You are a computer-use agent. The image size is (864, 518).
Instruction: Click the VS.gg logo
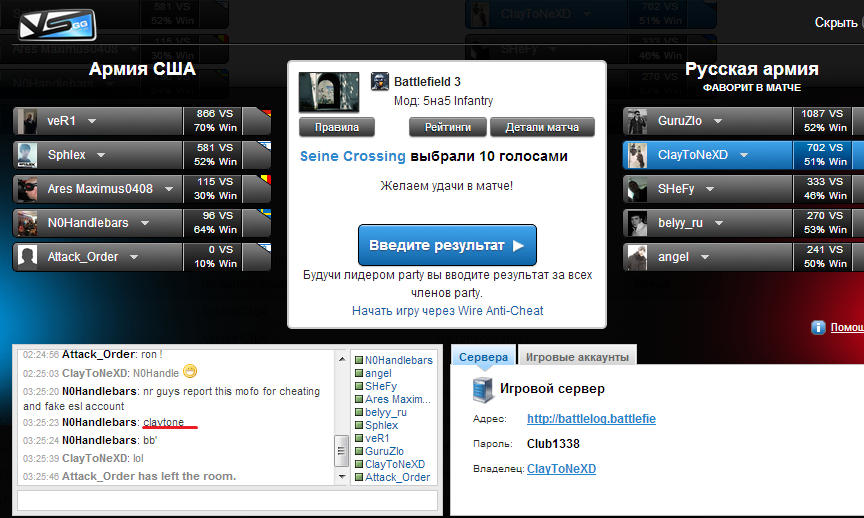click(57, 25)
